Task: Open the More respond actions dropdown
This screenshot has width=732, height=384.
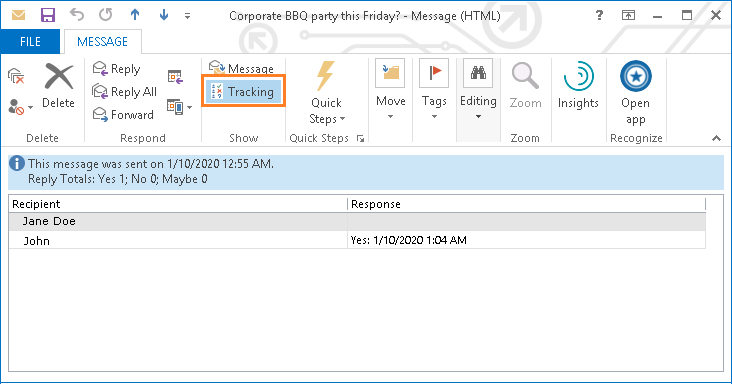Action: point(180,107)
